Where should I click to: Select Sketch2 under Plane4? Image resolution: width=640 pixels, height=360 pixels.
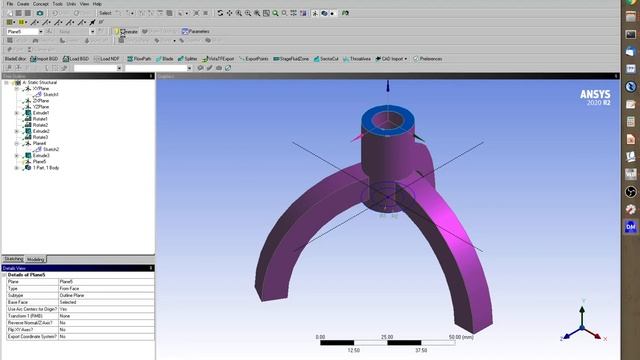(51, 149)
